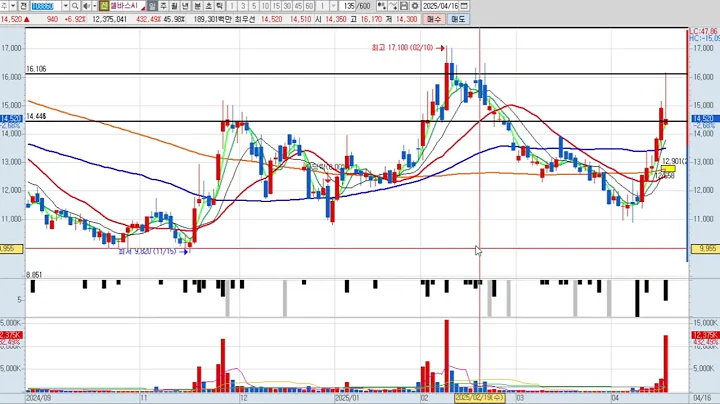
Task: Click the high price 16,170
Action: [x=371, y=19]
